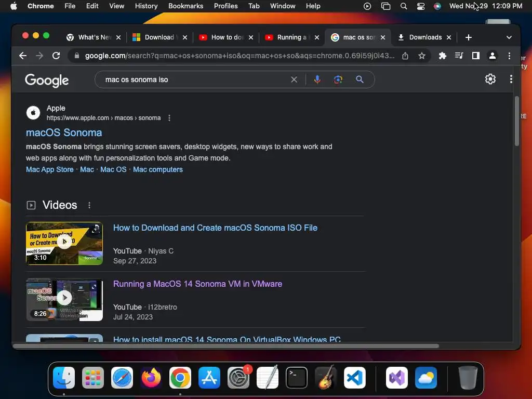Switch to the Microsoft Download tab
Image resolution: width=532 pixels, height=399 pixels.
coord(159,37)
